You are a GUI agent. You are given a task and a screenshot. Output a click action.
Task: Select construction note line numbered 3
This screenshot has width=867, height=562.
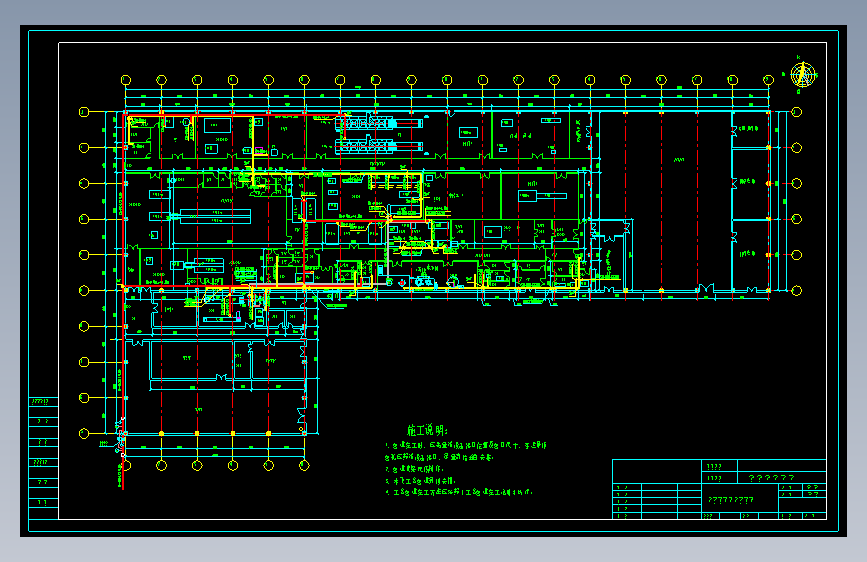[420, 481]
